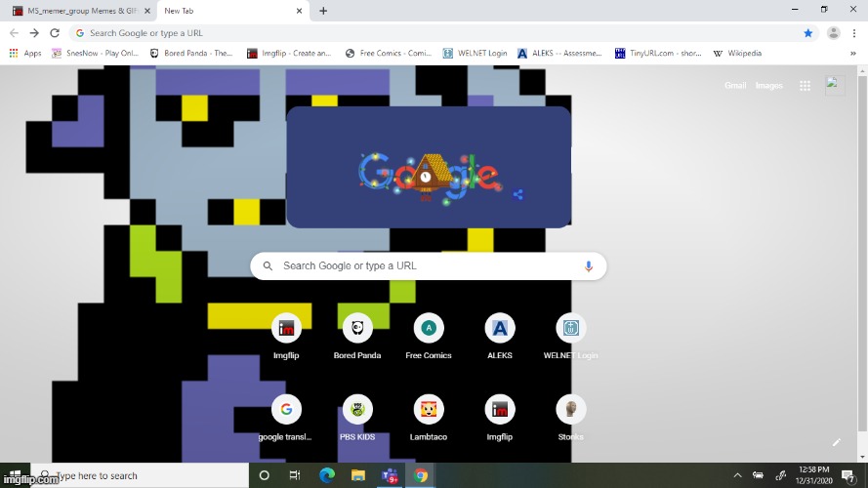Click the browser forward arrow
This screenshot has height=488, width=868.
34,33
